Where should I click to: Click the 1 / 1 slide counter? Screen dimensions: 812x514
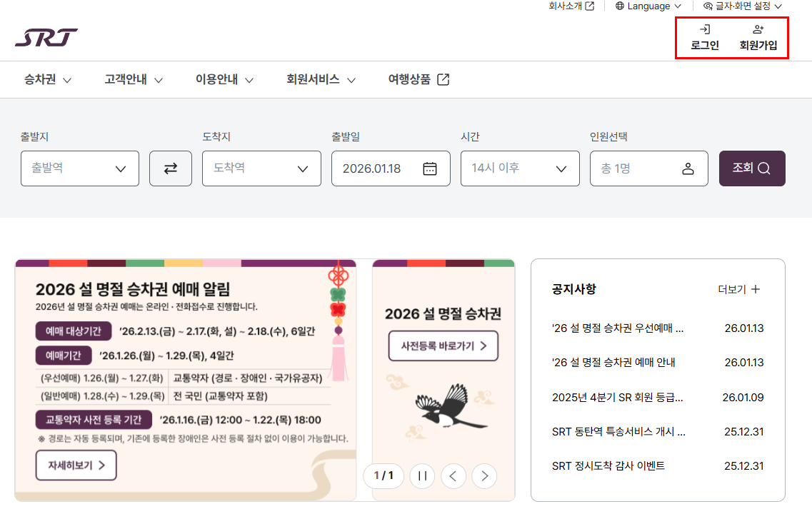[x=384, y=475]
